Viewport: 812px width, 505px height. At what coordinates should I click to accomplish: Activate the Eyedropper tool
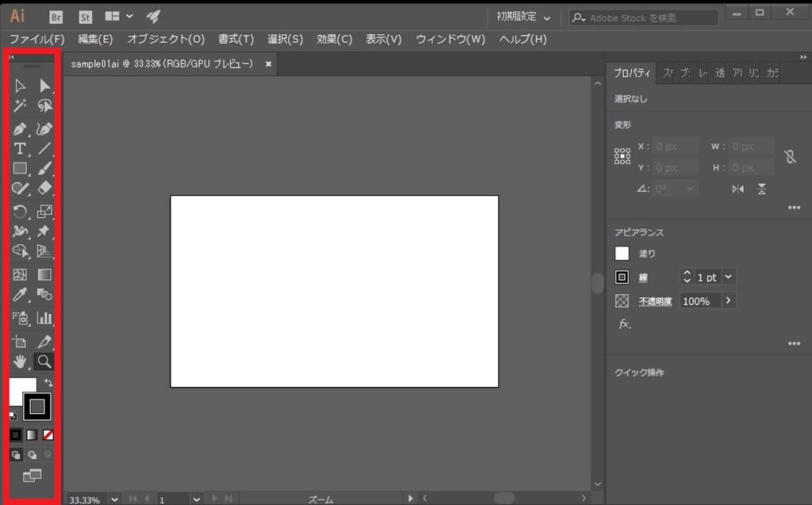(x=20, y=295)
